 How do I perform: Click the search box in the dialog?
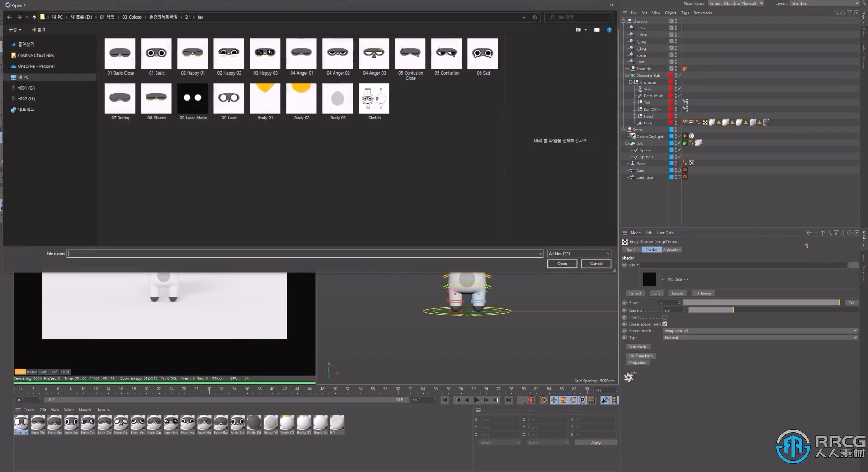point(579,17)
